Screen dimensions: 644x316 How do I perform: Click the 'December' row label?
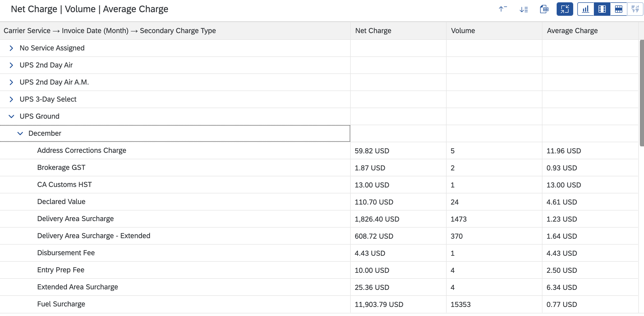(x=45, y=133)
